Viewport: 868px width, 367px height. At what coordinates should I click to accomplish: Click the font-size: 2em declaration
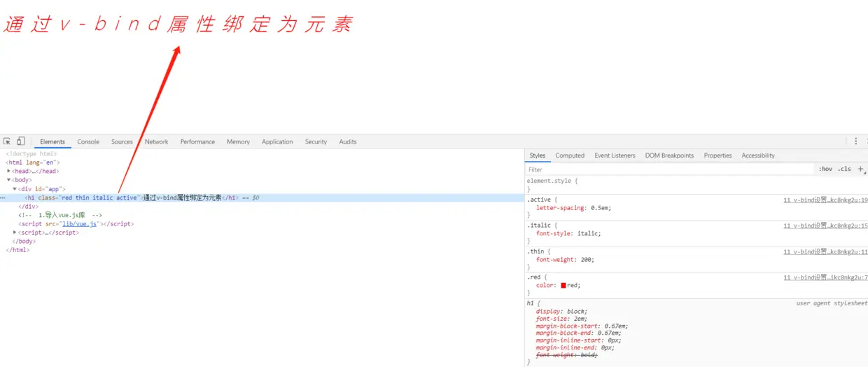click(562, 319)
